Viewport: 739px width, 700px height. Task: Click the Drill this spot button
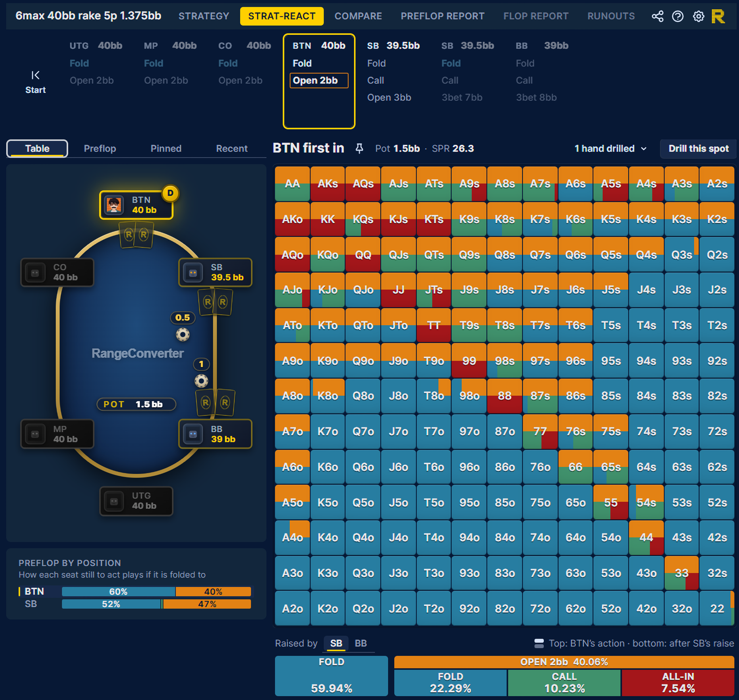[698, 149]
